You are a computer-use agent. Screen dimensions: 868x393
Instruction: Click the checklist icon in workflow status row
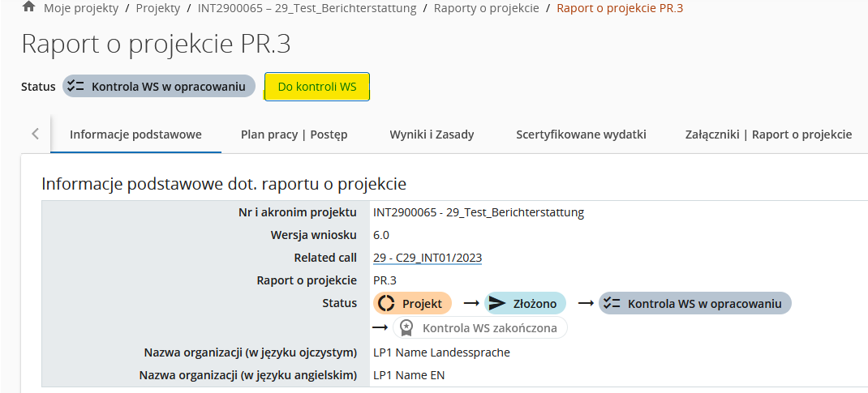[612, 304]
